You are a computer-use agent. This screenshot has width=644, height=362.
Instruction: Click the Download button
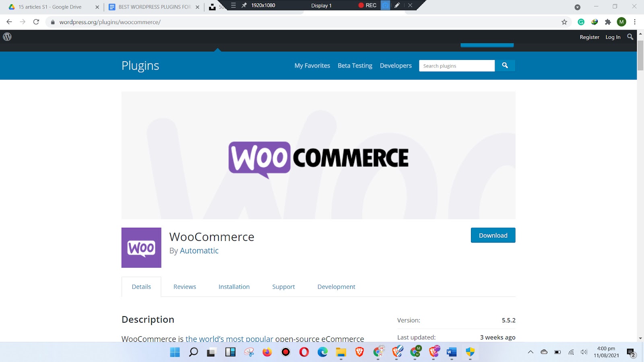pos(493,235)
